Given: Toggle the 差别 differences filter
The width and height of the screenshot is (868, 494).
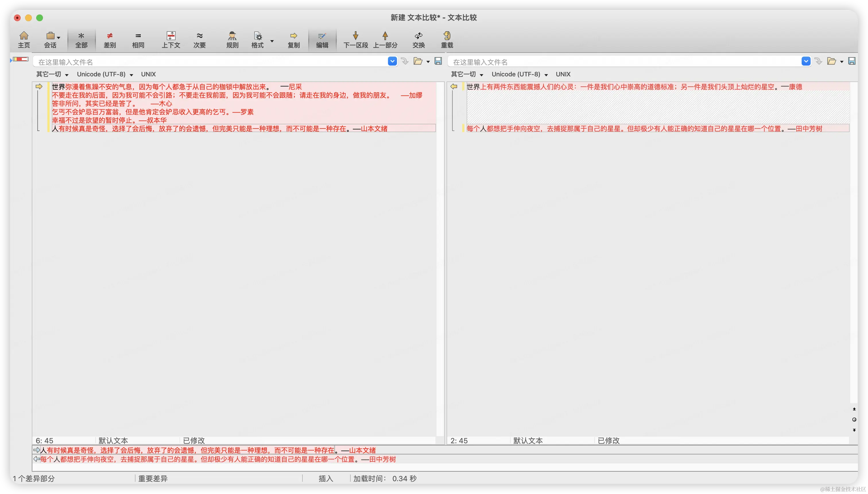Looking at the screenshot, I should tap(110, 39).
